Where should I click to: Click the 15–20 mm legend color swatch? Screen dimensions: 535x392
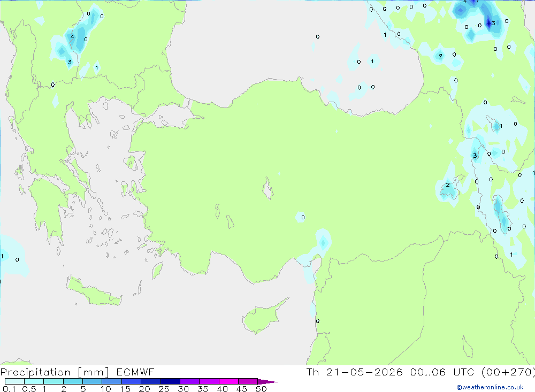(x=132, y=381)
